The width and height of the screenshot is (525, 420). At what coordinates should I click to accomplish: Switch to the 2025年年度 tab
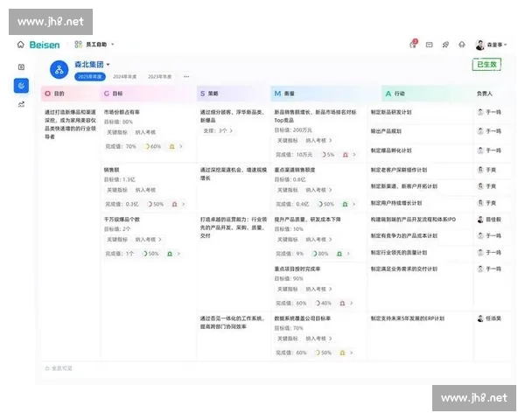click(90, 77)
